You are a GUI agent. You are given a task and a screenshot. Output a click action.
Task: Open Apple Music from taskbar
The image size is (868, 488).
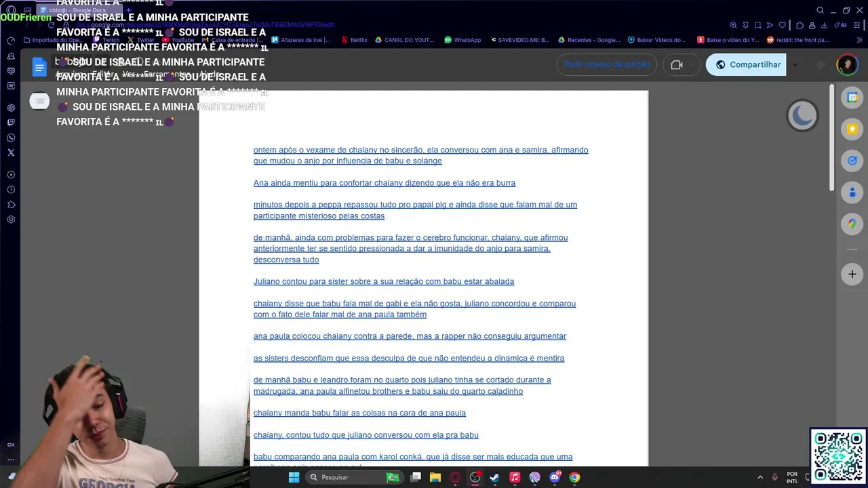pos(515,477)
